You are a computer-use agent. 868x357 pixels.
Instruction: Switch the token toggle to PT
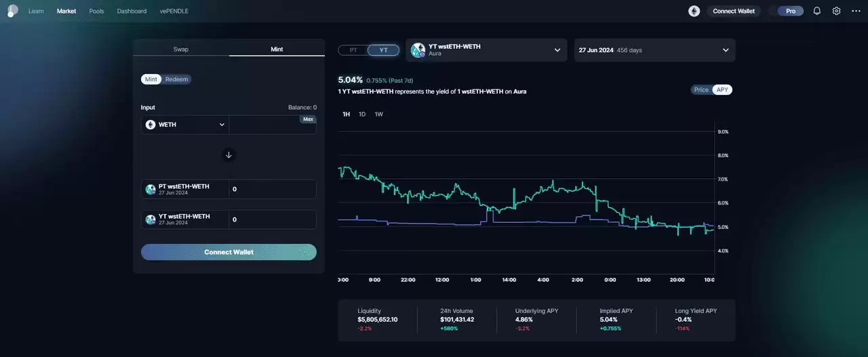(x=353, y=50)
